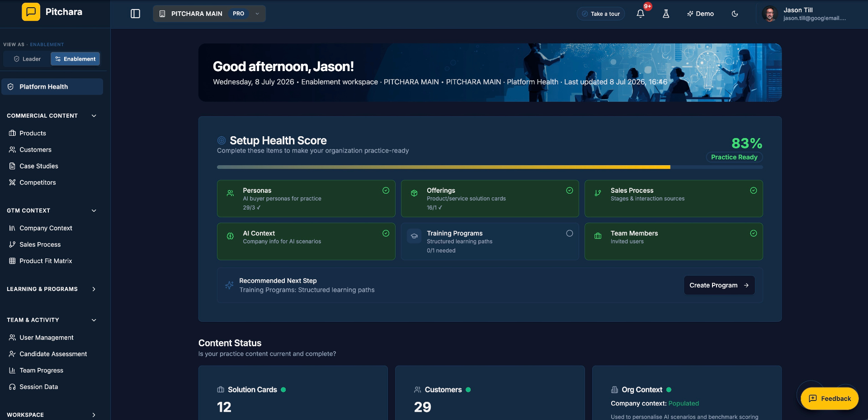Click the Setup Health Score target icon

222,140
